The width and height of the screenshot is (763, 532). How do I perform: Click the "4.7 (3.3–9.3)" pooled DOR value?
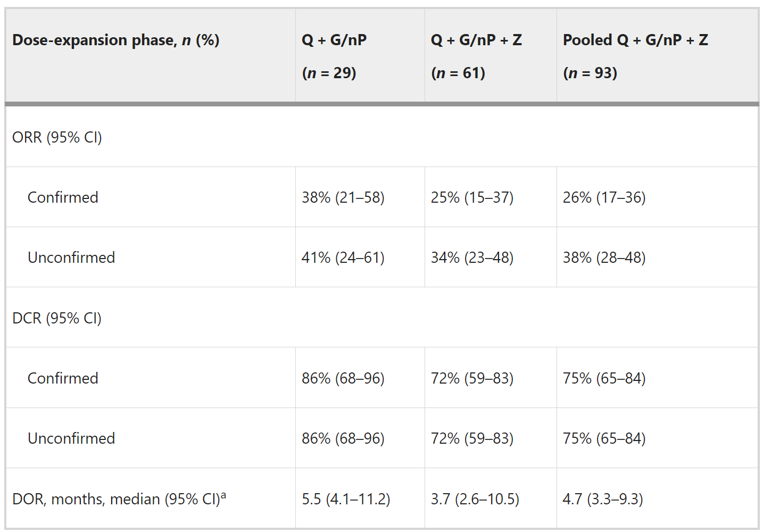[x=603, y=499]
